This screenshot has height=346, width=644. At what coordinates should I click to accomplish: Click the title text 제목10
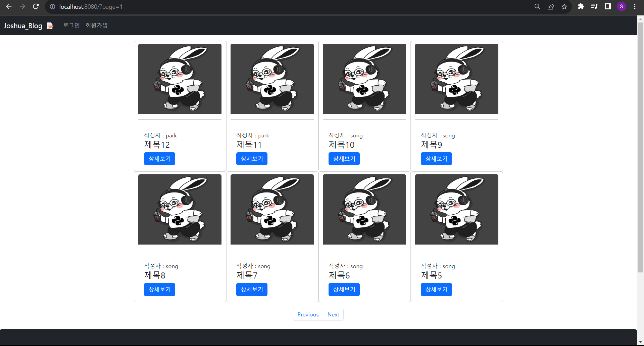(342, 145)
